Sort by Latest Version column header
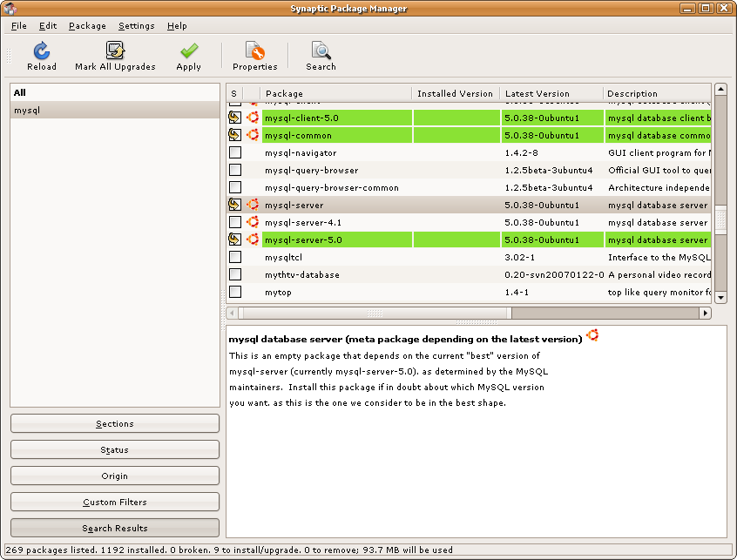Screen dimensions: 737x560 coord(551,93)
